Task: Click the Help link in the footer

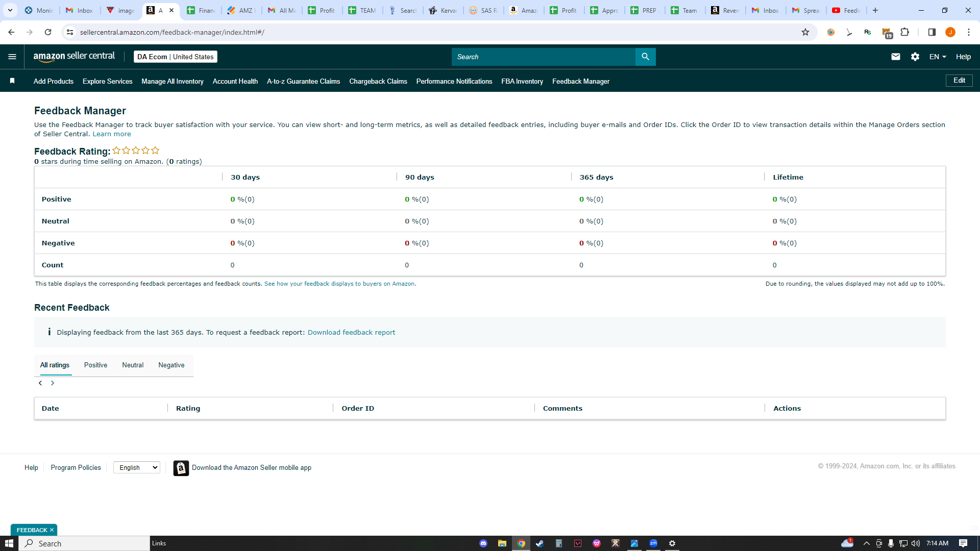Action: click(31, 468)
